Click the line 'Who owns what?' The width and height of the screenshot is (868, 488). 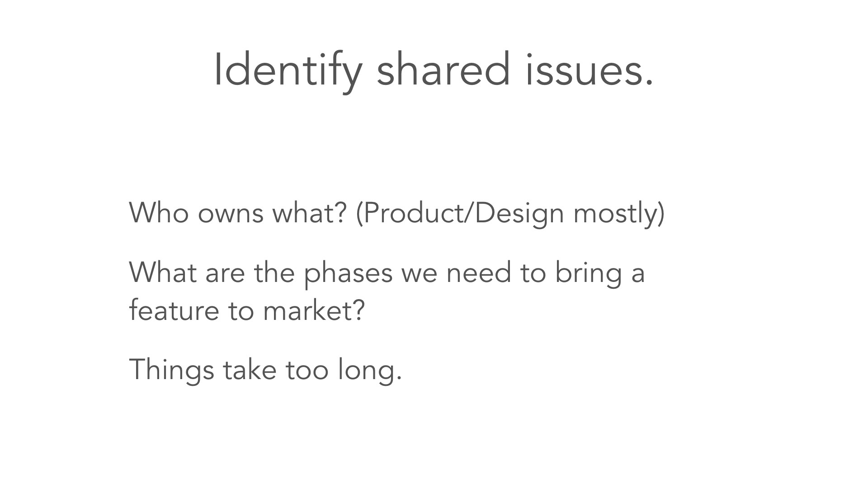coord(238,212)
